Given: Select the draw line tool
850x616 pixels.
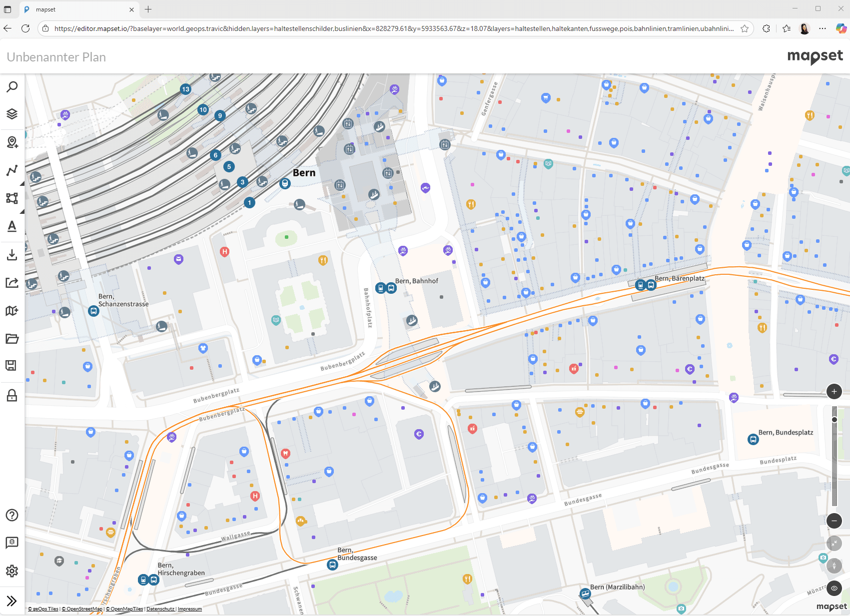Looking at the screenshot, I should 12,170.
